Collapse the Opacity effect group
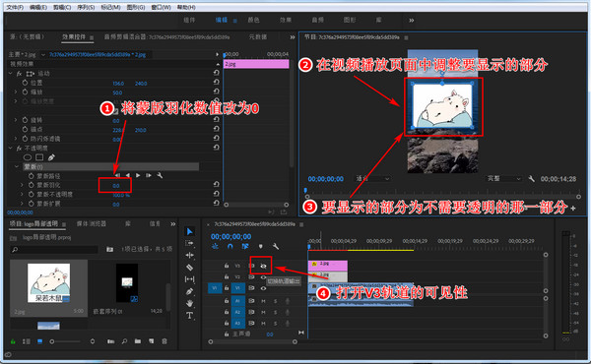This screenshot has height=364, width=591. [10, 149]
